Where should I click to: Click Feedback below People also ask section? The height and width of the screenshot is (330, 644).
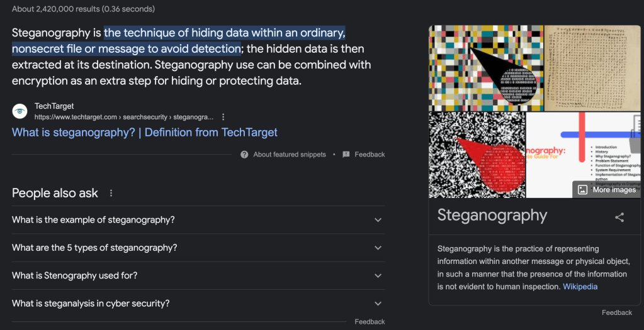(370, 322)
